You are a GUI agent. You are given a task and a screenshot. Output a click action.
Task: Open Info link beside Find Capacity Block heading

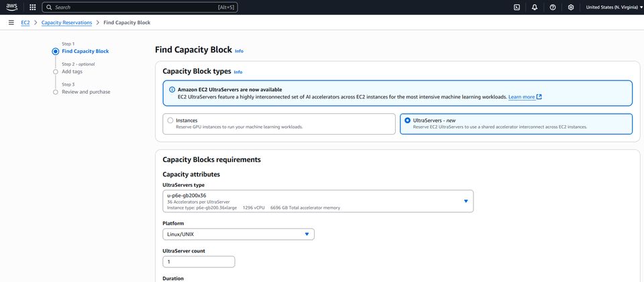239,51
